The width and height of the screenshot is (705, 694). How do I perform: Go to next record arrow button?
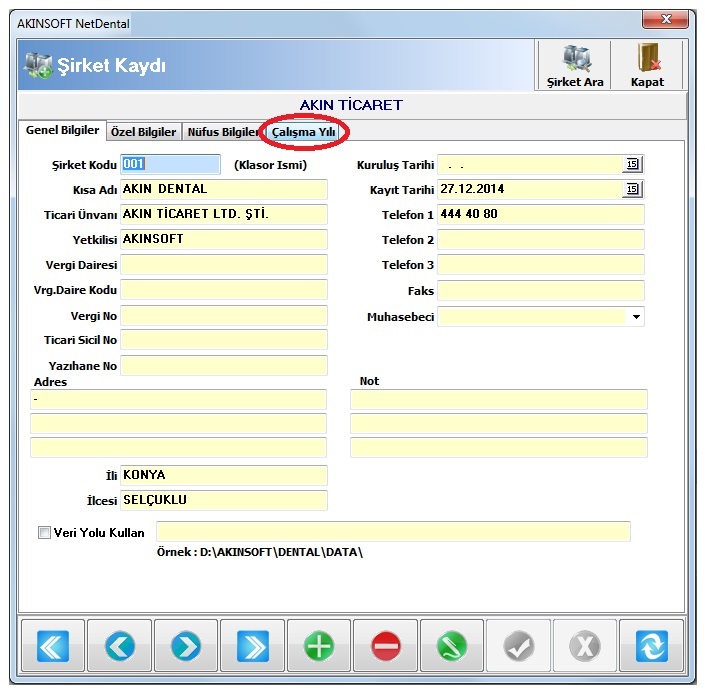point(186,646)
